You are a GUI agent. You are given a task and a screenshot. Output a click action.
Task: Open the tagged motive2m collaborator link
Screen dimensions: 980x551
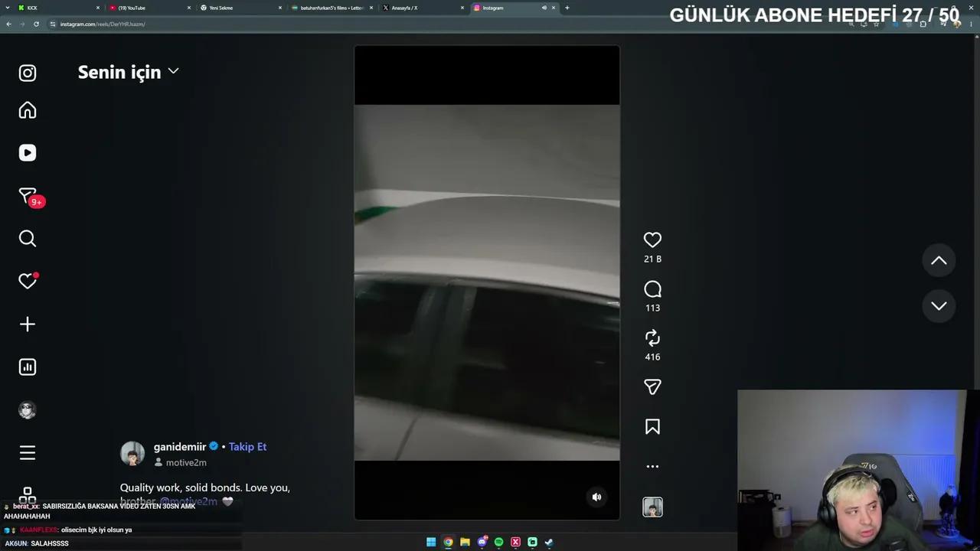point(181,463)
